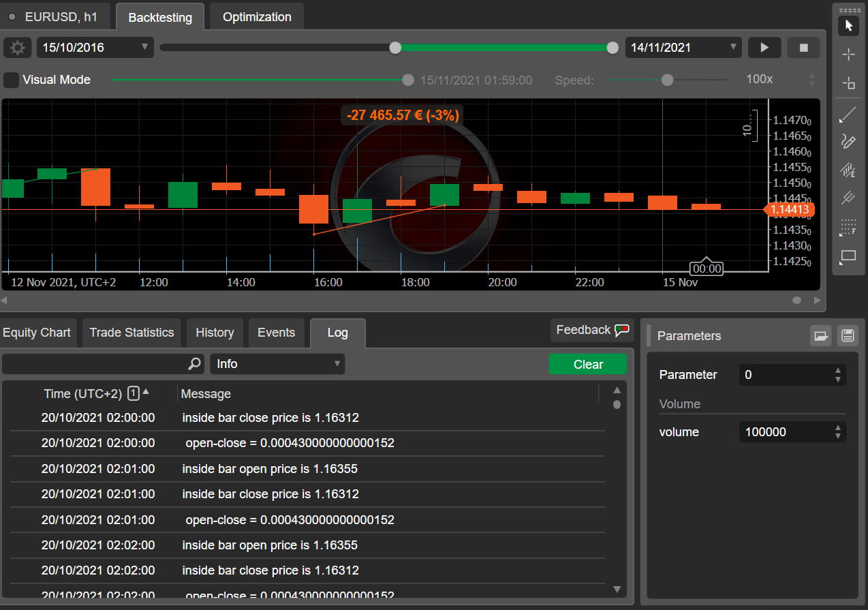Select the pitchfork drawing tool
The image size is (868, 610).
click(x=848, y=198)
